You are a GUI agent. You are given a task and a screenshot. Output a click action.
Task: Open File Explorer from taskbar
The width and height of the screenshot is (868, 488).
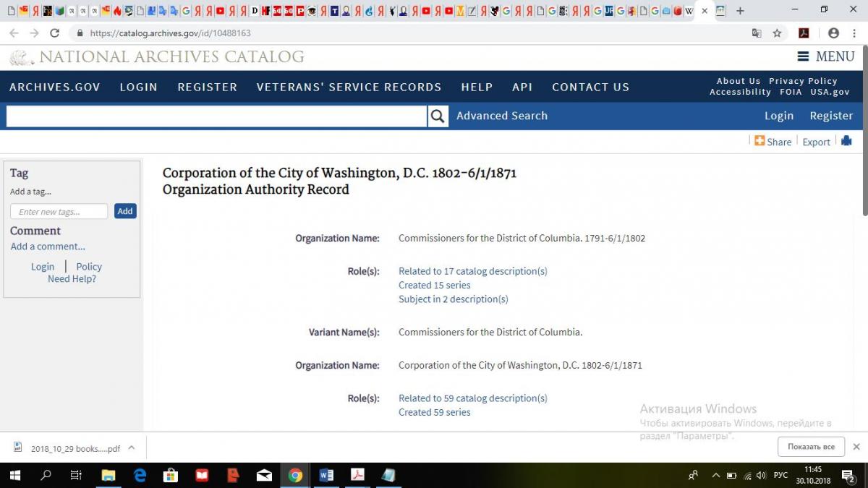(108, 475)
